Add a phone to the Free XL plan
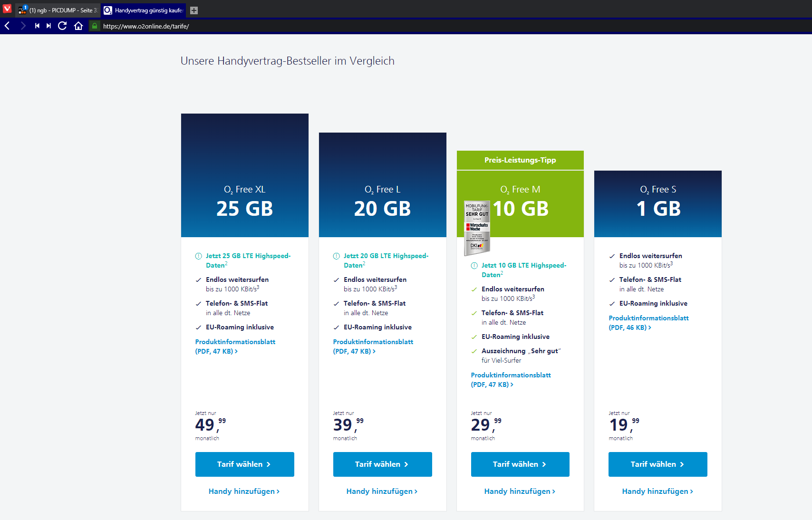 point(244,491)
